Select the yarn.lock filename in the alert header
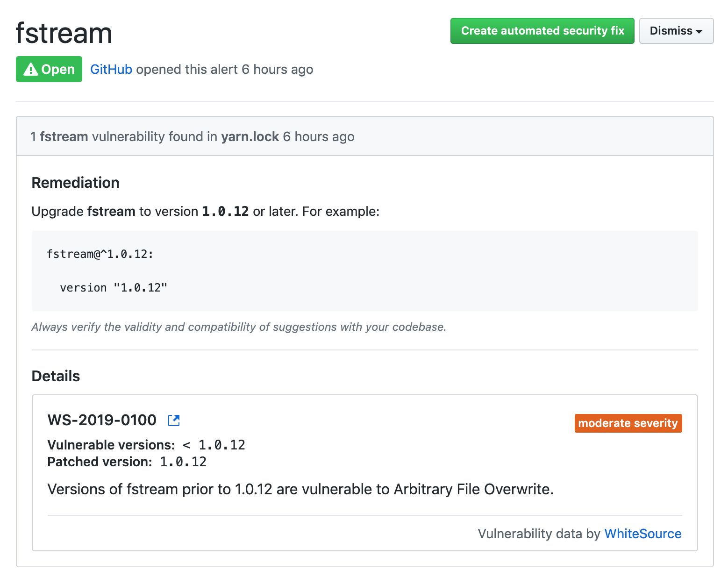The width and height of the screenshot is (728, 570). click(250, 137)
